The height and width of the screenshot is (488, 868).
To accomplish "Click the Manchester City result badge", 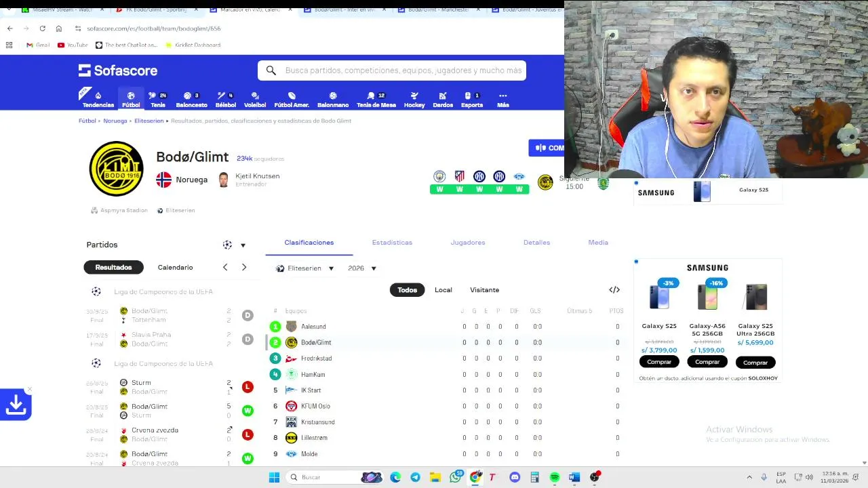I will click(439, 182).
